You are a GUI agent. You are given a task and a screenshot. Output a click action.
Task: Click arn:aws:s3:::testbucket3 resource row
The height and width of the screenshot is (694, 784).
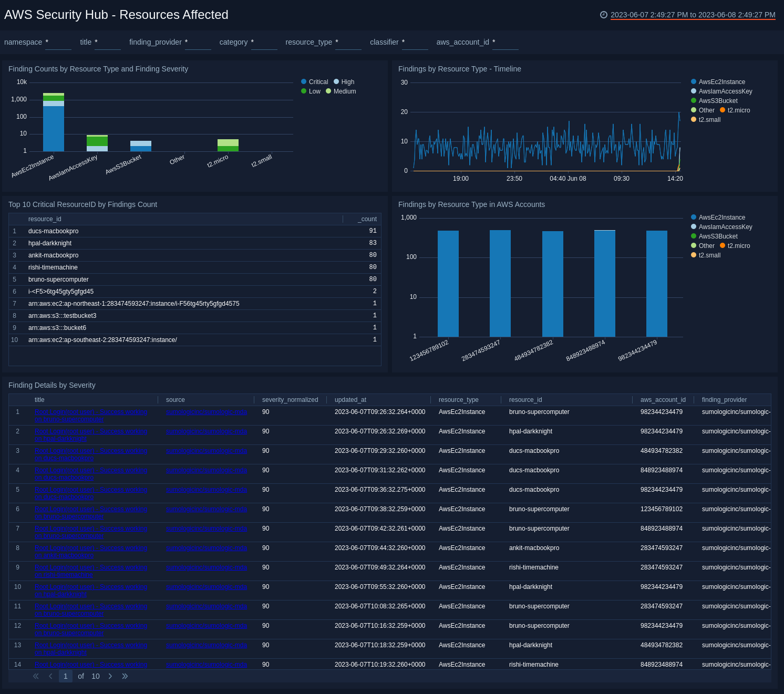click(x=195, y=316)
